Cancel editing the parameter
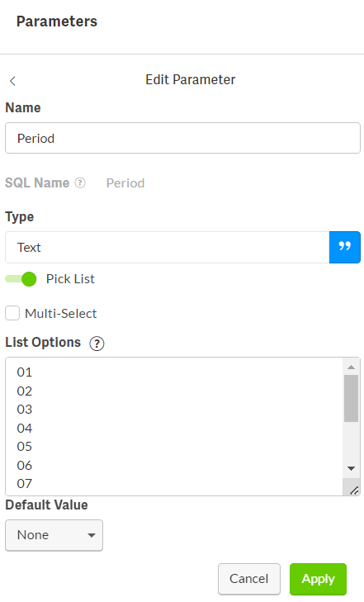The image size is (364, 602). [x=249, y=579]
